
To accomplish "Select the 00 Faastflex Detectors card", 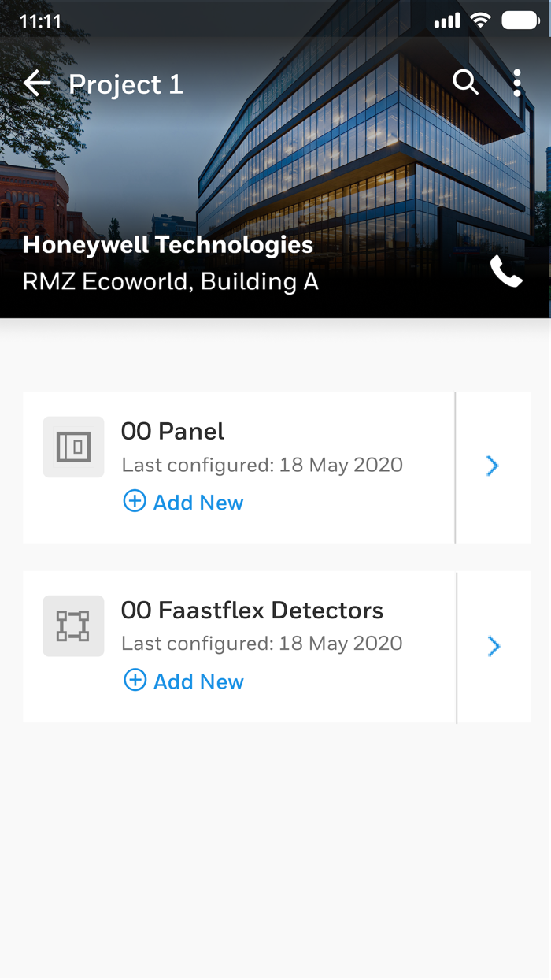I will (236, 628).
